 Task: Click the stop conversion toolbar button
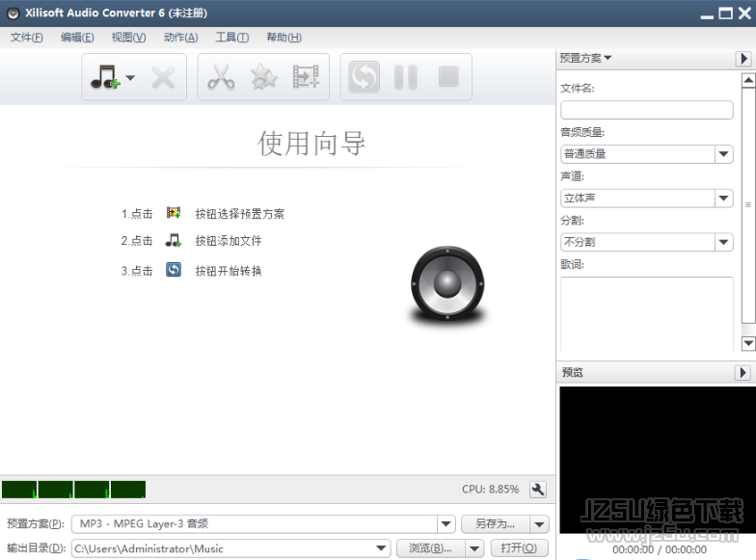pos(448,77)
